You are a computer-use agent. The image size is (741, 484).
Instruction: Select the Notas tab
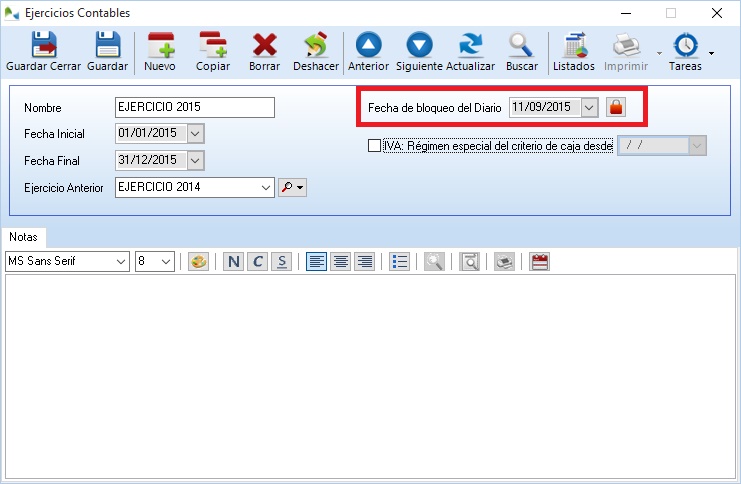(x=24, y=237)
